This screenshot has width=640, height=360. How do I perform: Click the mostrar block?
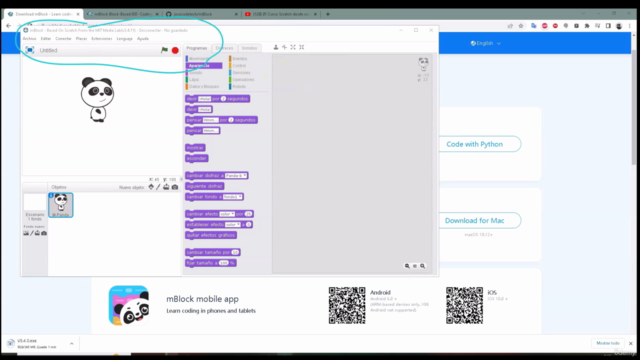pyautogui.click(x=195, y=148)
